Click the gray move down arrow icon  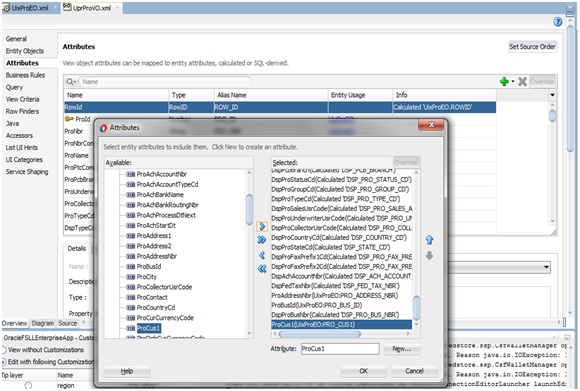pos(429,255)
